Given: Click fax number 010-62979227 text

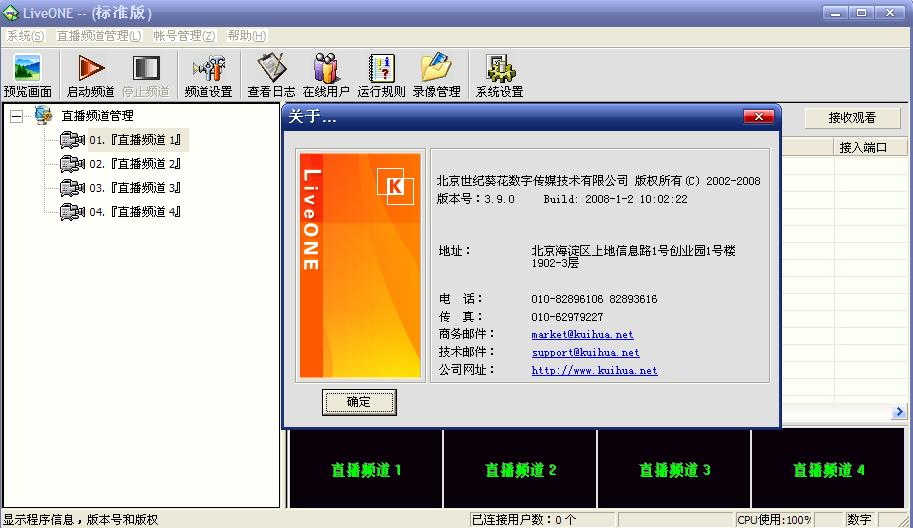Looking at the screenshot, I should point(567,317).
